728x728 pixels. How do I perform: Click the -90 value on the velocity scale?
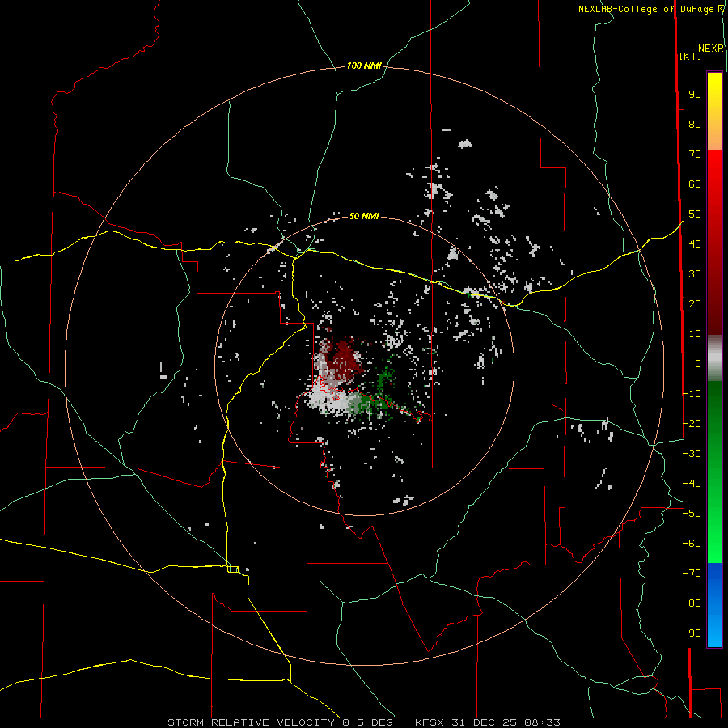(692, 633)
